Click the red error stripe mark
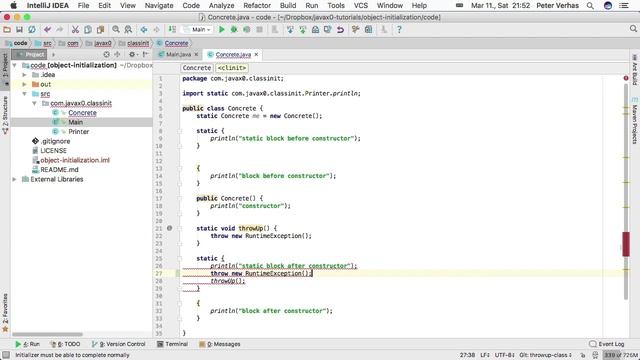This screenshot has height=360, width=640. coord(626,244)
